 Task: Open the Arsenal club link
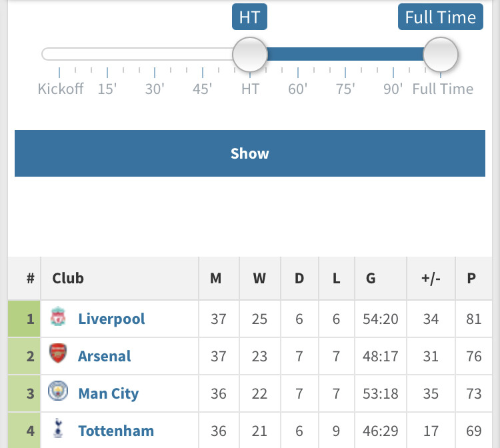(105, 356)
